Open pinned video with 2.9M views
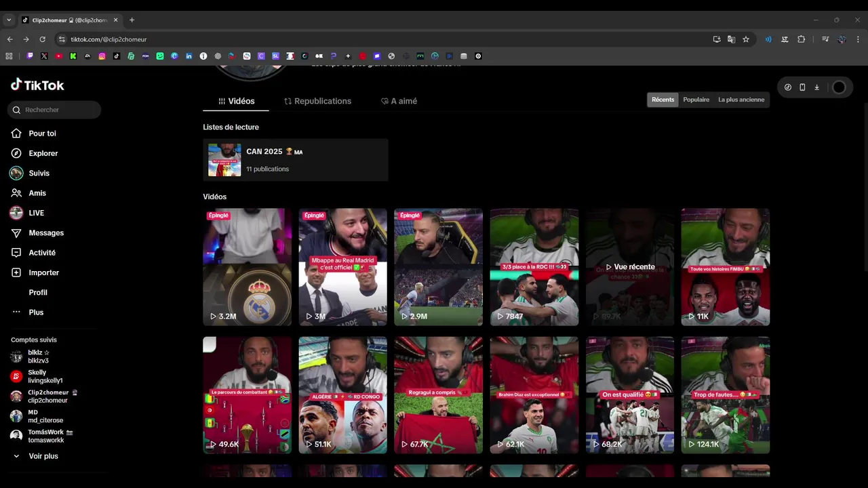The height and width of the screenshot is (488, 868). click(x=438, y=267)
